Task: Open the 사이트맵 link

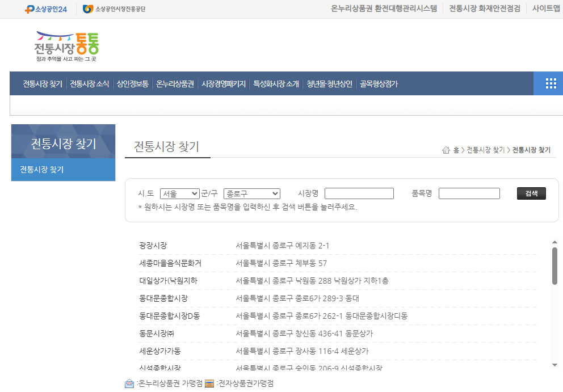Action: (x=546, y=9)
